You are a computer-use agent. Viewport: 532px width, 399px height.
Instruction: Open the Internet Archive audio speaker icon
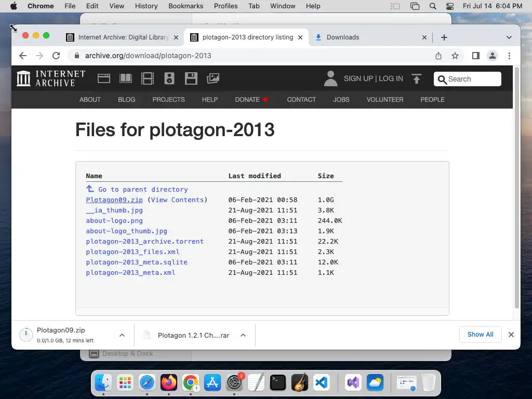tap(169, 78)
